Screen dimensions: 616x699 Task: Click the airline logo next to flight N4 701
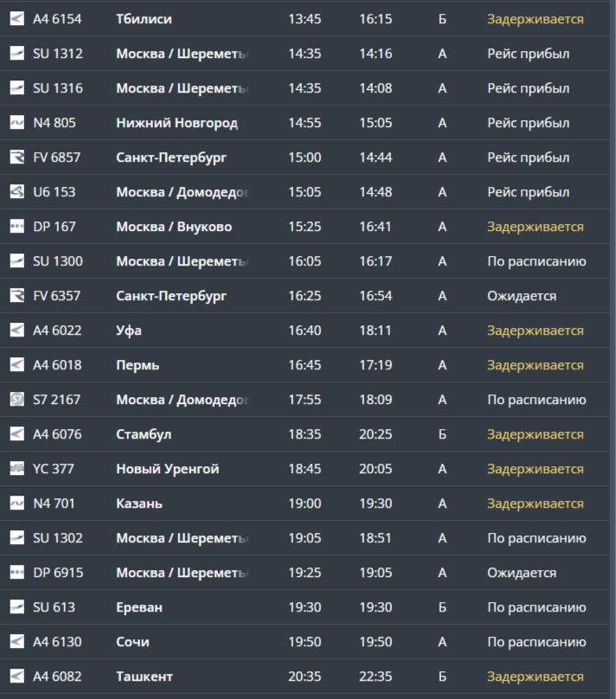coord(17,503)
